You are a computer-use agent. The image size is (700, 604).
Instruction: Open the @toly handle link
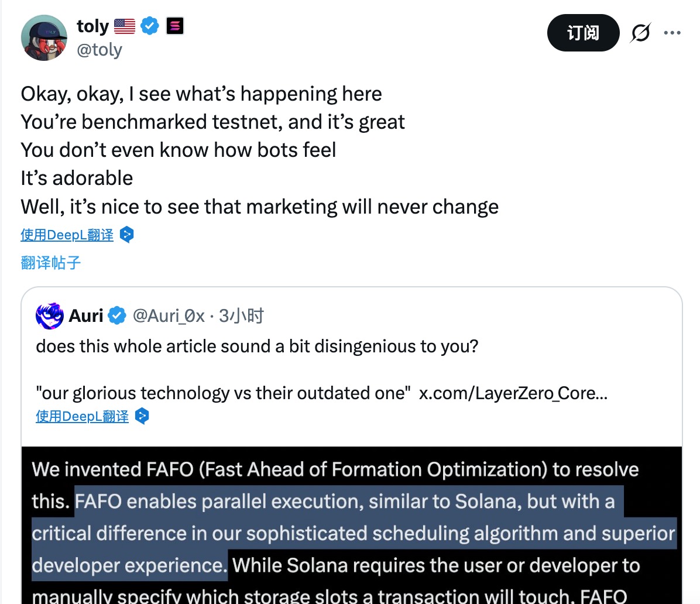99,50
